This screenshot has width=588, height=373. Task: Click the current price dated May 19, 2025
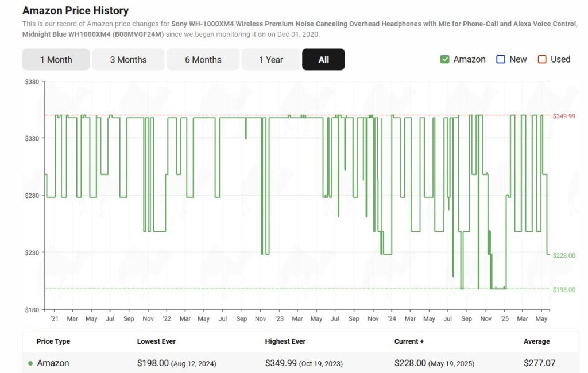pyautogui.click(x=434, y=363)
